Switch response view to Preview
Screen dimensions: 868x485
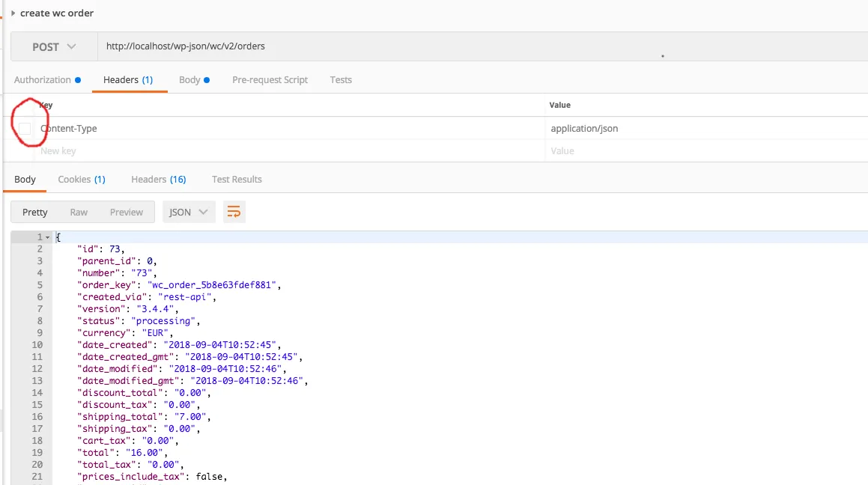(126, 213)
